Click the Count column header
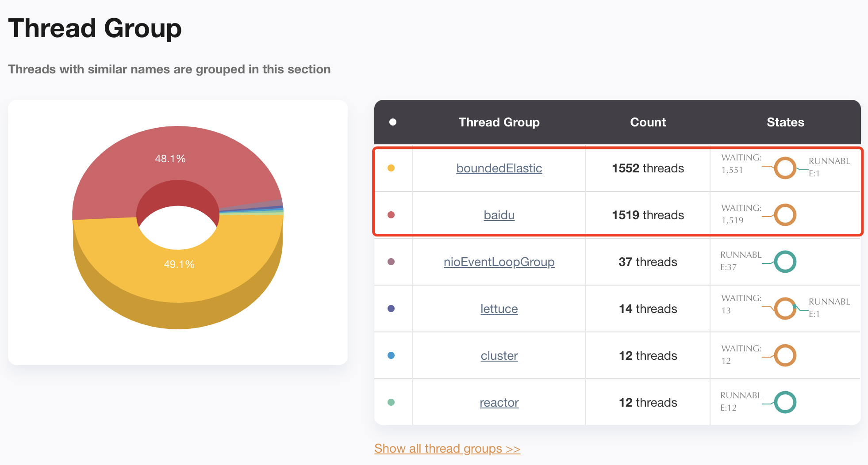Viewport: 868px width, 465px height. pyautogui.click(x=648, y=122)
